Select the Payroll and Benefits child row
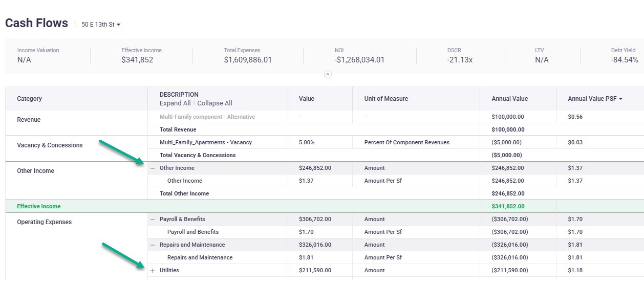This screenshot has height=284, width=644. point(193,232)
